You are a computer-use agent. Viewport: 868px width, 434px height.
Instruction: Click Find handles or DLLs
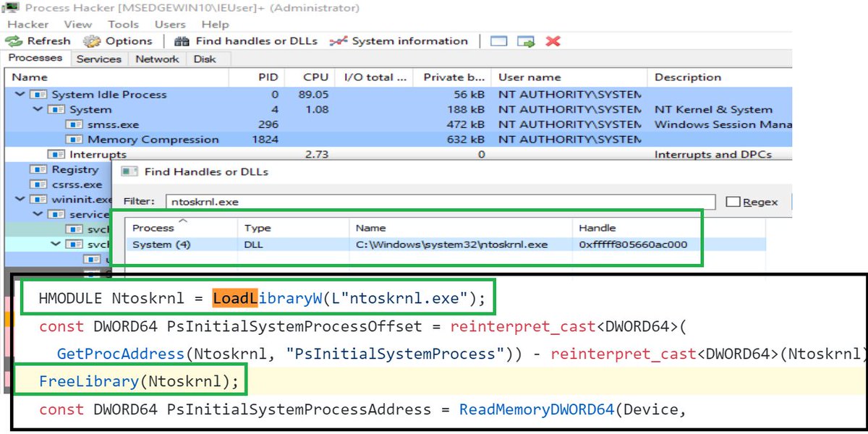[x=246, y=41]
